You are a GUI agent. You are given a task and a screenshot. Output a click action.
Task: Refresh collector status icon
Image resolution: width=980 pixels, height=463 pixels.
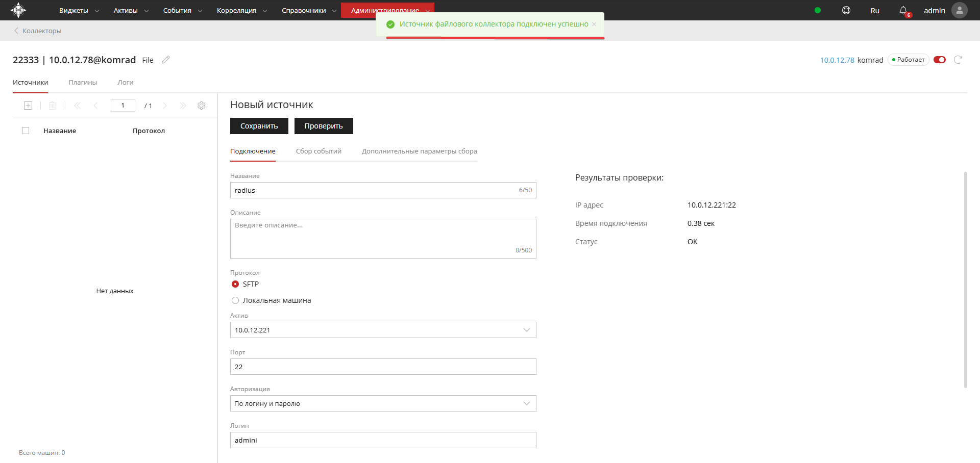958,60
